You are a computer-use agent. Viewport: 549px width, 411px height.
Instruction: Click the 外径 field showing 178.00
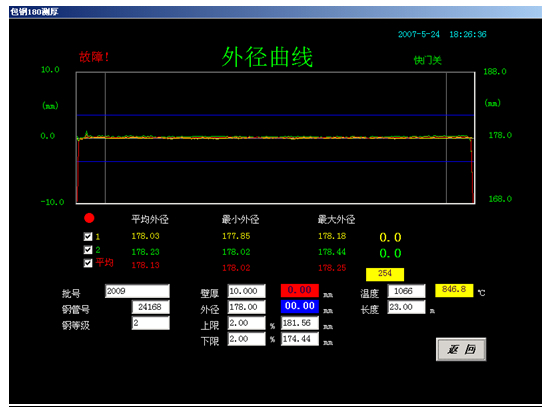point(246,307)
